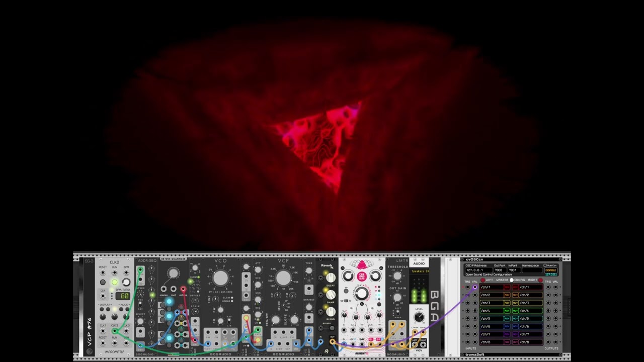This screenshot has width=644, height=362.
Task: Toggle the LFO SLOW mode button
Action: tap(199, 277)
